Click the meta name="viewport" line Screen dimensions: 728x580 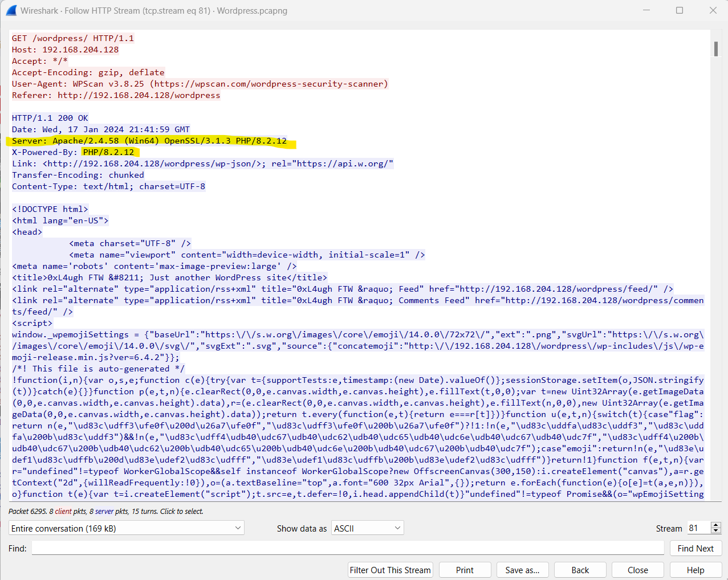pos(247,255)
